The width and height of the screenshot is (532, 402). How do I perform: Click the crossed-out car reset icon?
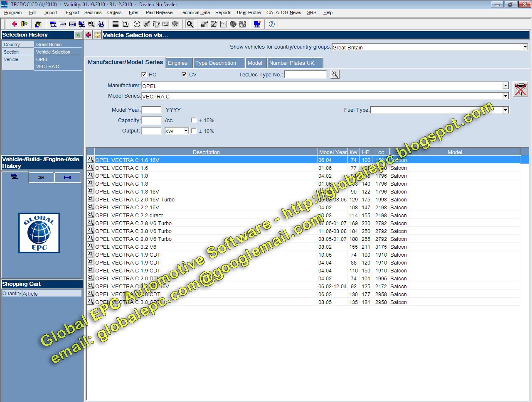click(x=520, y=89)
